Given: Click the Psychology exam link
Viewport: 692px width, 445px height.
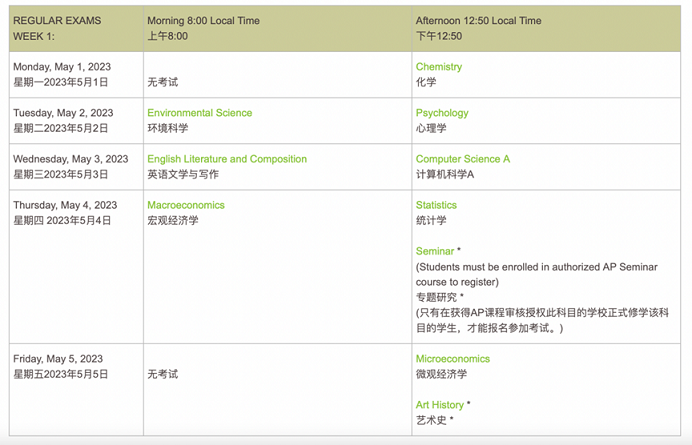Looking at the screenshot, I should (442, 113).
